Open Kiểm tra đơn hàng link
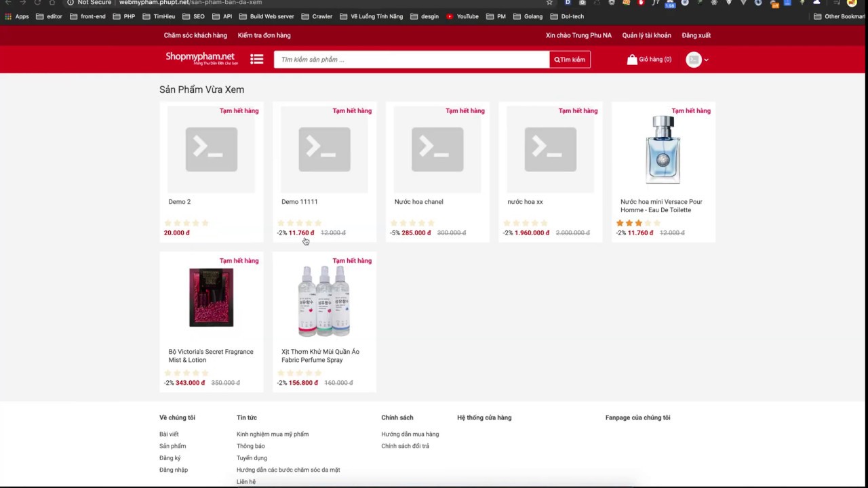This screenshot has width=868, height=488. 264,35
